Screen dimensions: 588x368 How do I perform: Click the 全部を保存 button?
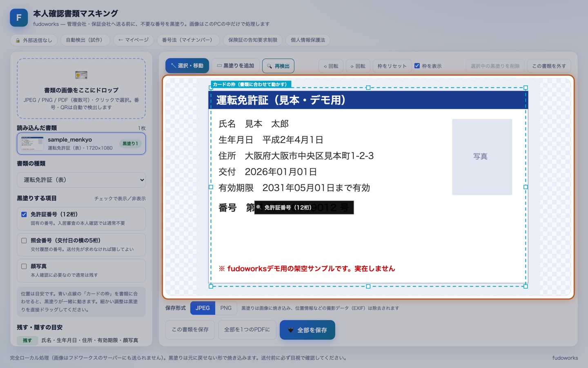307,330
